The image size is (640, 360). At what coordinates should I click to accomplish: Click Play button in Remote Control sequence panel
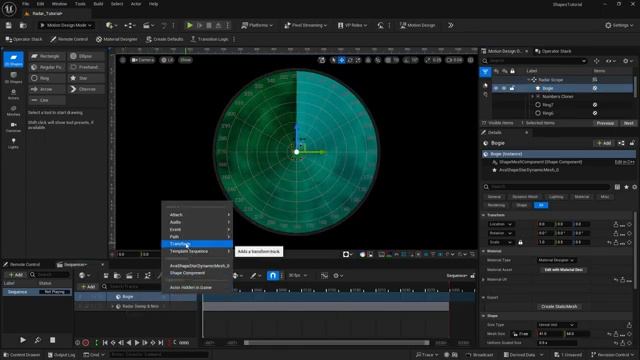pos(23,340)
